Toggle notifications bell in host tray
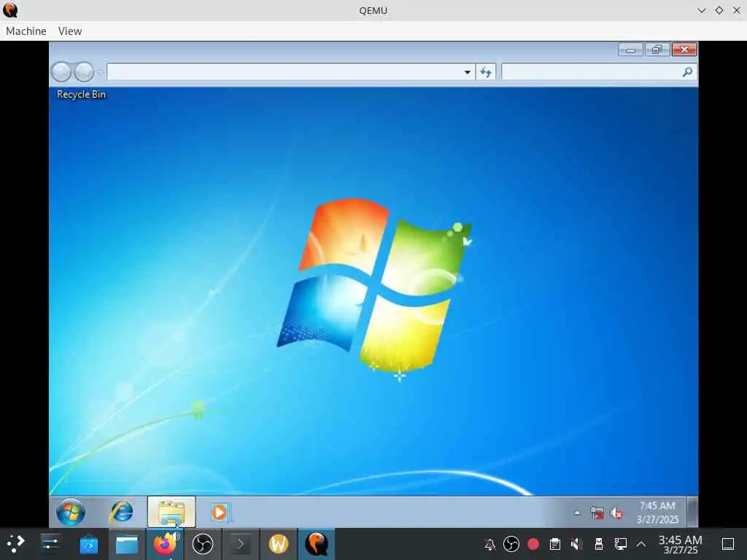Viewport: 747px width, 560px height. point(489,544)
